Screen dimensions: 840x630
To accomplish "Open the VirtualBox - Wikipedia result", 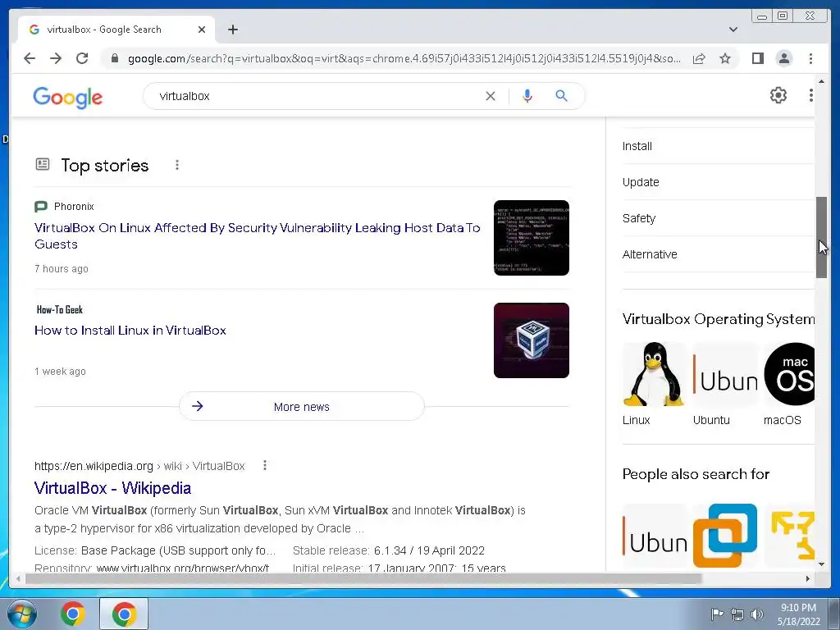I will (x=112, y=488).
